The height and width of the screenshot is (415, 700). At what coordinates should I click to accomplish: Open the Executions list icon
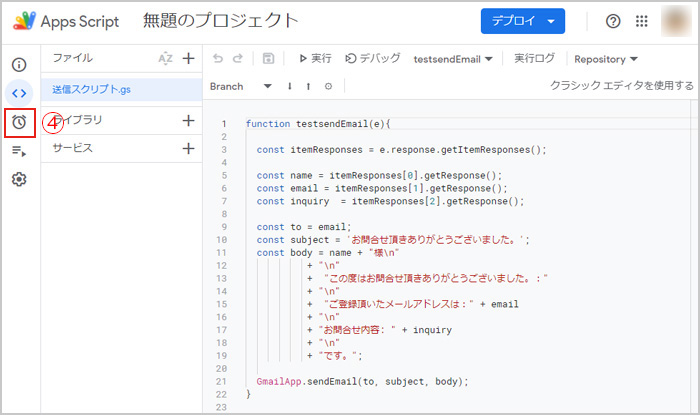pos(19,151)
